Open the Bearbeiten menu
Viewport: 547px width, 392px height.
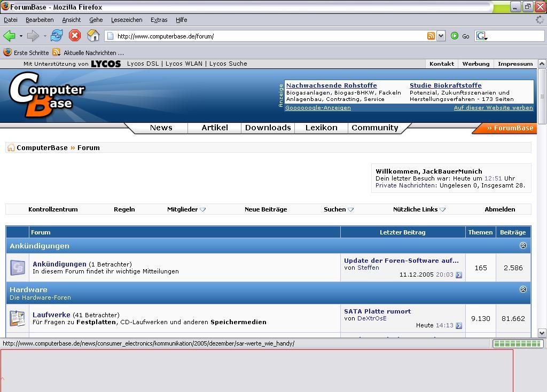[x=40, y=20]
